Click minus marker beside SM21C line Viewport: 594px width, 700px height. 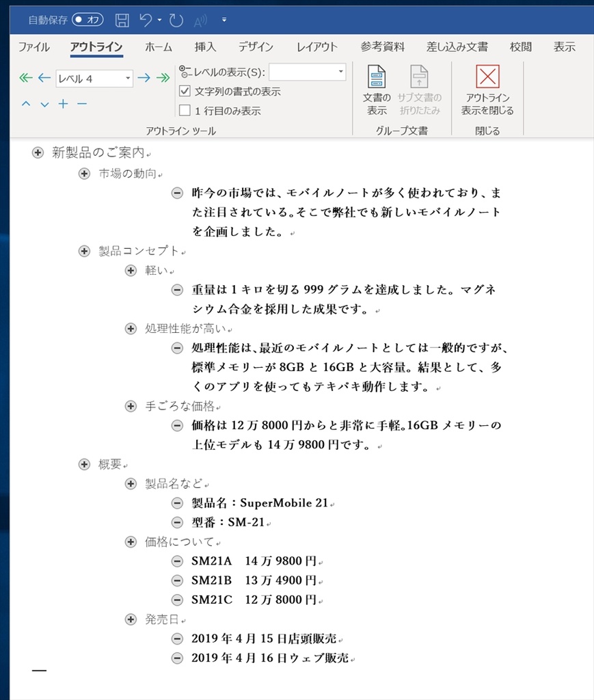tap(177, 600)
